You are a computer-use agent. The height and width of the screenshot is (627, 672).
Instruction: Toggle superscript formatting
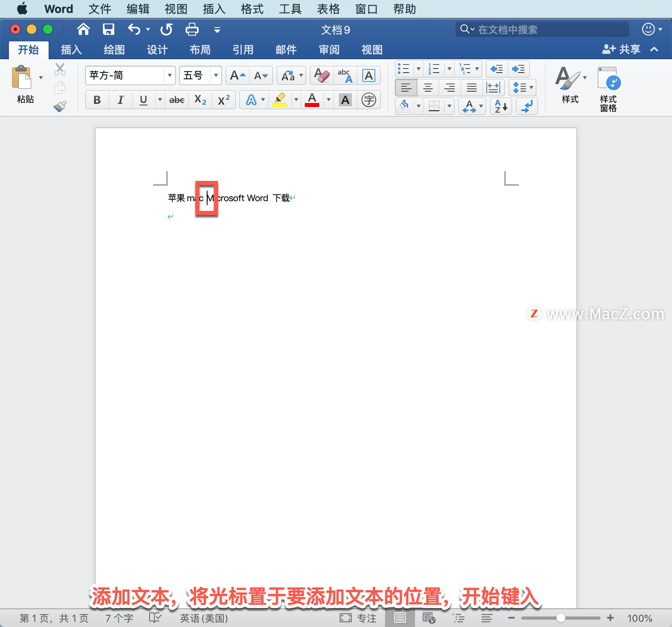click(224, 100)
